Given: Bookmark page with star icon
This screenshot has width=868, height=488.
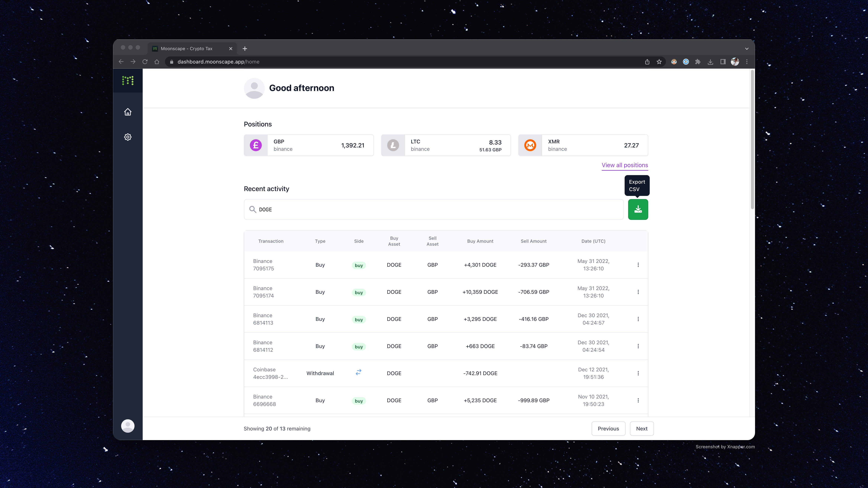Looking at the screenshot, I should click(659, 62).
